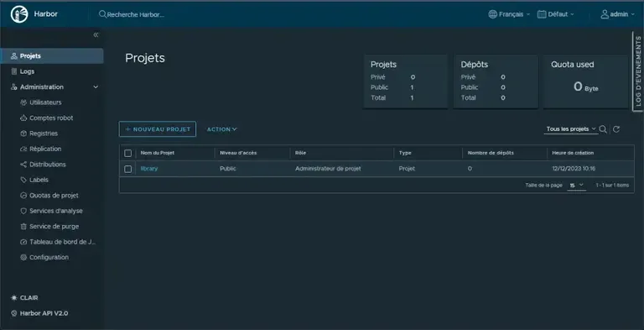This screenshot has width=644, height=330.
Task: Open the library project link
Action: click(x=149, y=169)
